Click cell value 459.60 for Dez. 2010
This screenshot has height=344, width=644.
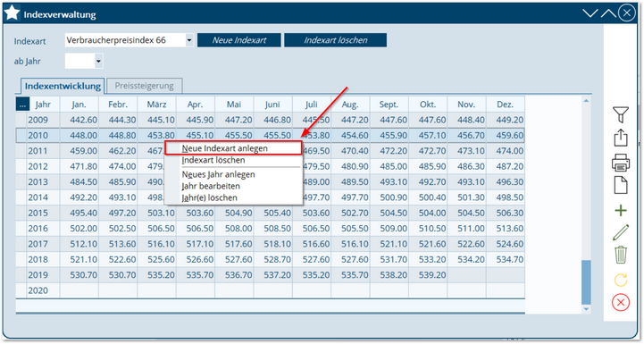click(x=506, y=136)
